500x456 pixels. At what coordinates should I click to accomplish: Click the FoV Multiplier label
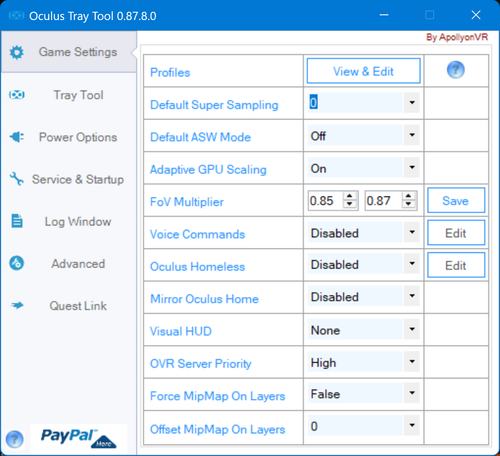(187, 202)
